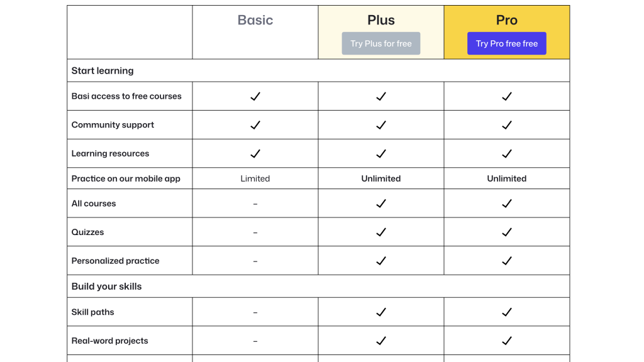644x362 pixels.
Task: Select the Limited label under Basic mobile practice
Action: (x=255, y=178)
